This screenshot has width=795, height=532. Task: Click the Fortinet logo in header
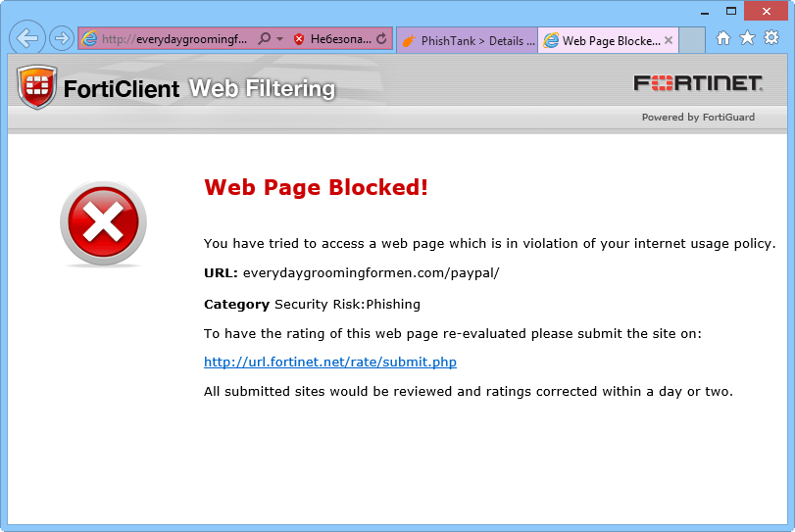(x=698, y=83)
